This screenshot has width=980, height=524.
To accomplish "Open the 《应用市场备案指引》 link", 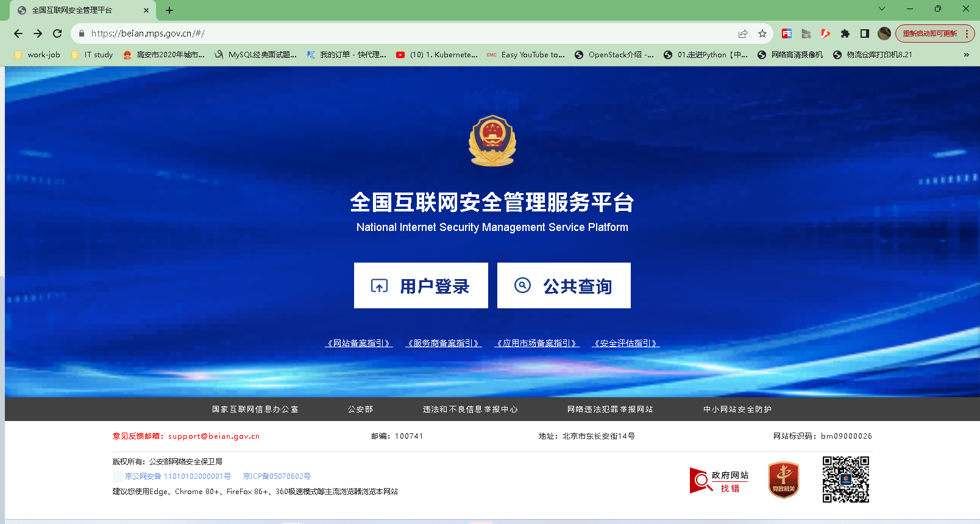I will pyautogui.click(x=537, y=344).
